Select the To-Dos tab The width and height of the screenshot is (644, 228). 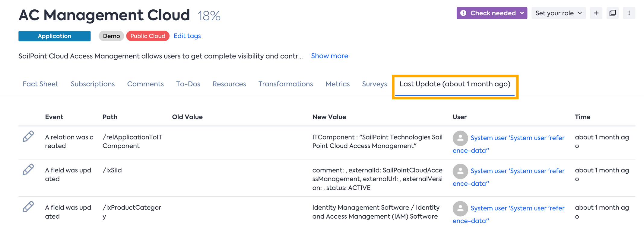tap(188, 84)
